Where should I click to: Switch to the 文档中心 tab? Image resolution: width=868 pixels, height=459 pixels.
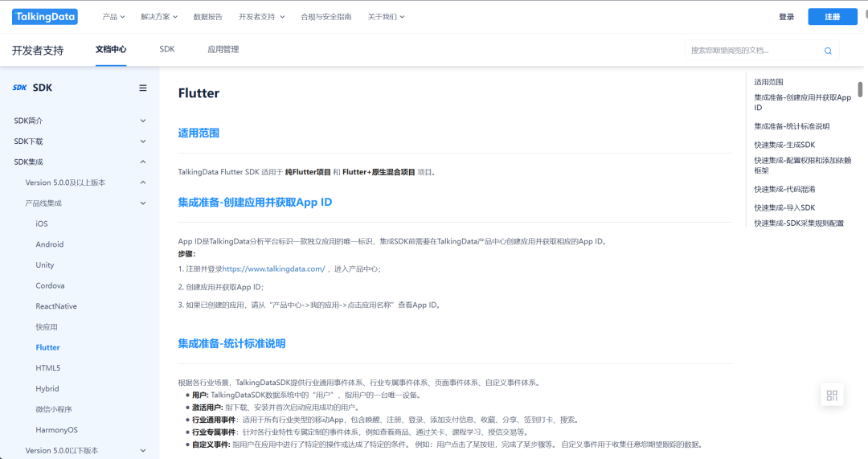pyautogui.click(x=111, y=49)
